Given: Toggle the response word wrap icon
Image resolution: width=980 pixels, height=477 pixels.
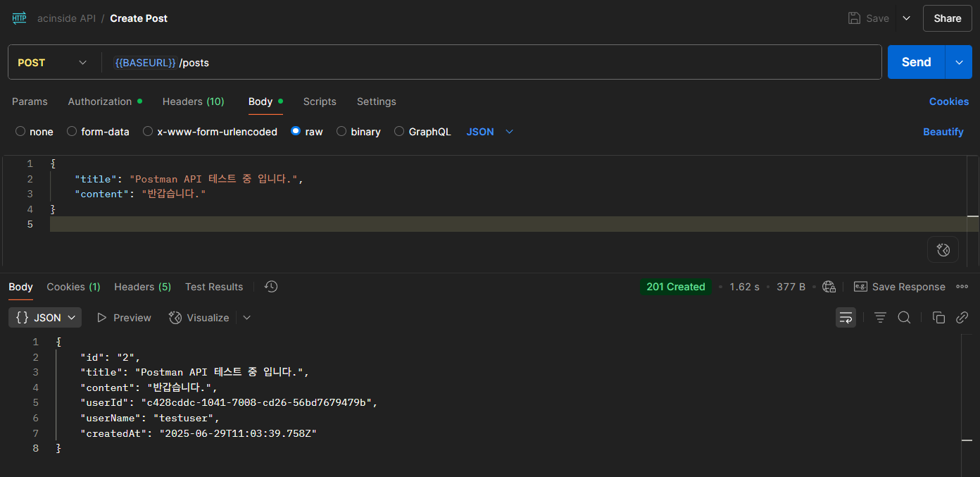Looking at the screenshot, I should pyautogui.click(x=846, y=318).
